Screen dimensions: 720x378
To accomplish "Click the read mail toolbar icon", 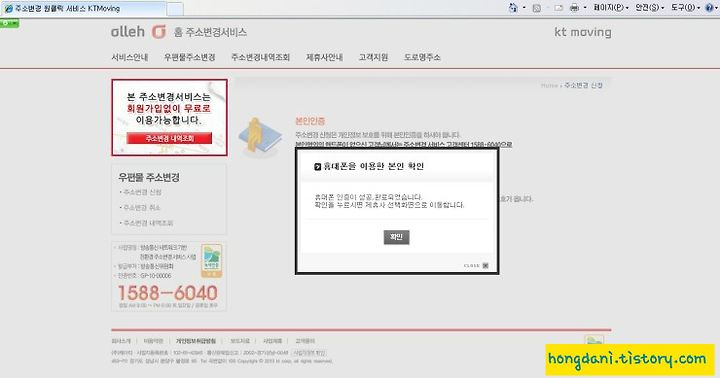I will coord(558,8).
